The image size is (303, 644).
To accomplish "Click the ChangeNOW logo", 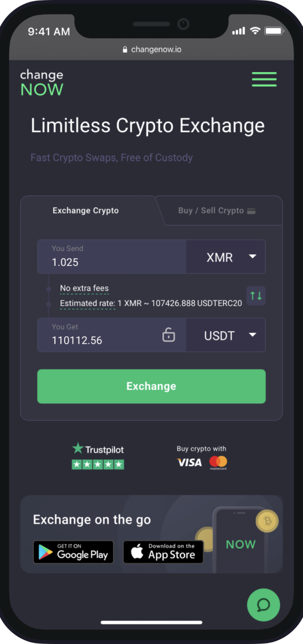I will pos(41,82).
